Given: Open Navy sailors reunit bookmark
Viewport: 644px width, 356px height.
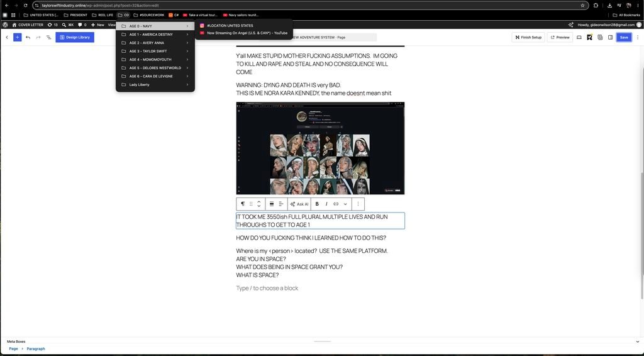Looking at the screenshot, I should [241, 15].
